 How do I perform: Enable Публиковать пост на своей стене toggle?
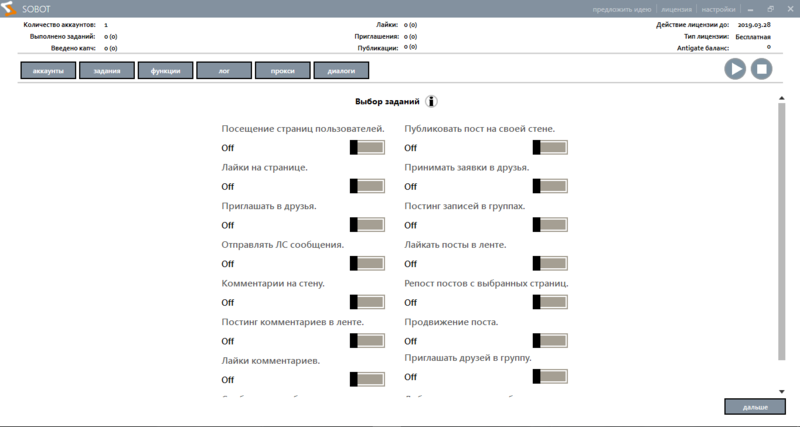pyautogui.click(x=550, y=148)
